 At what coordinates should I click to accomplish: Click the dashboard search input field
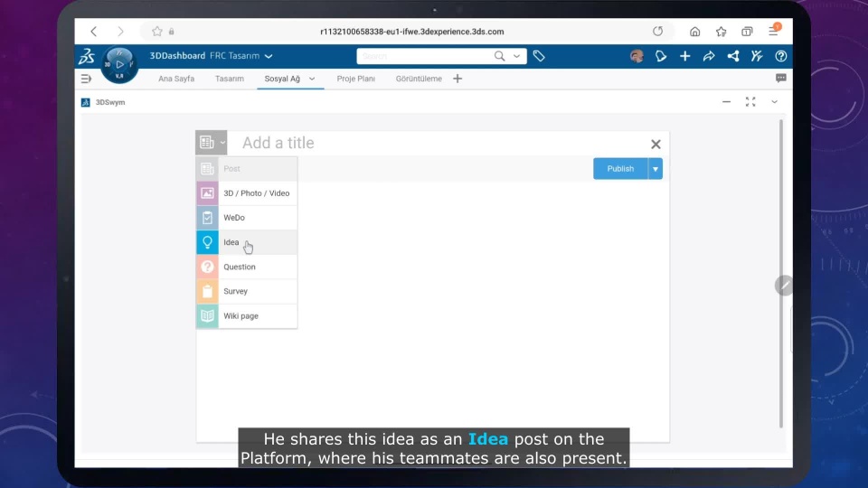(x=426, y=56)
